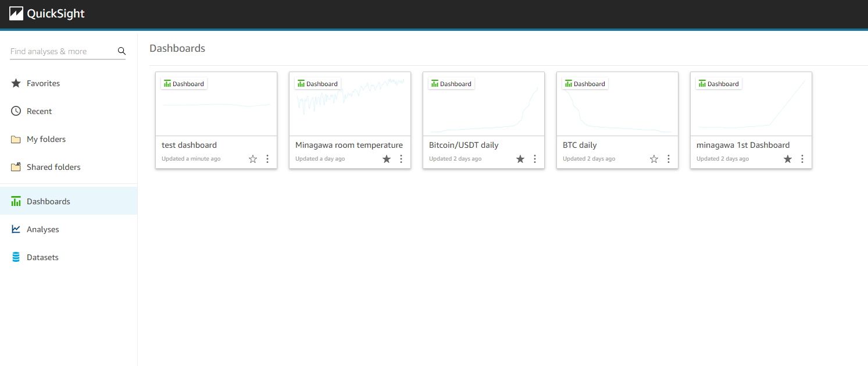Viewport: 868px width, 366px height.
Task: Go to Shared folders
Action: pos(69,167)
